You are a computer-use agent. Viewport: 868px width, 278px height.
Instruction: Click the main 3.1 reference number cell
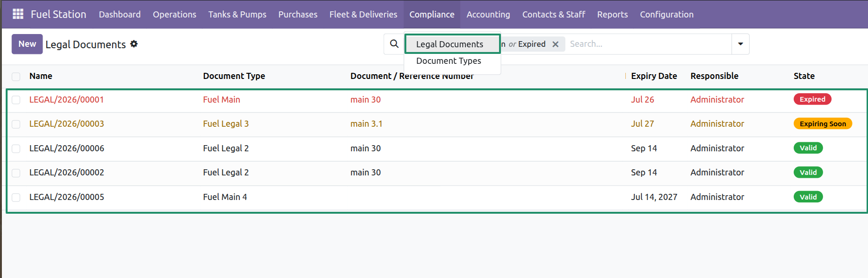click(366, 124)
